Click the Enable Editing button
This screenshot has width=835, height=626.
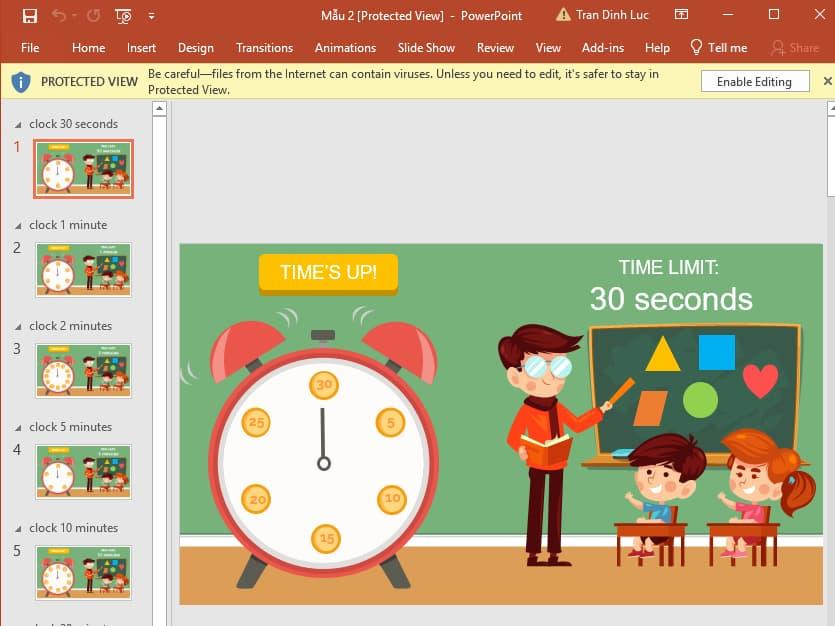tap(755, 81)
